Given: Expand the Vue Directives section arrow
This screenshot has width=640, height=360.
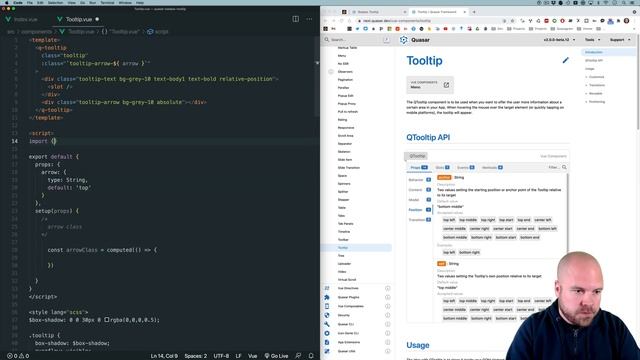Looking at the screenshot, I should click(x=387, y=288).
